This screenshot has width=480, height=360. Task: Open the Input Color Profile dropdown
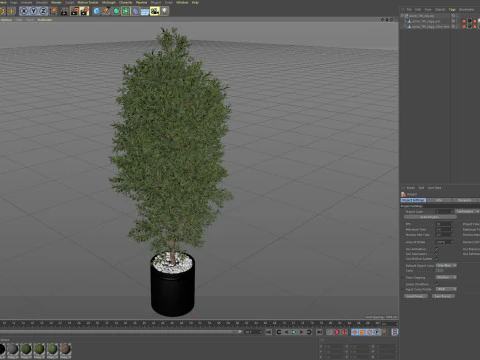(x=446, y=289)
